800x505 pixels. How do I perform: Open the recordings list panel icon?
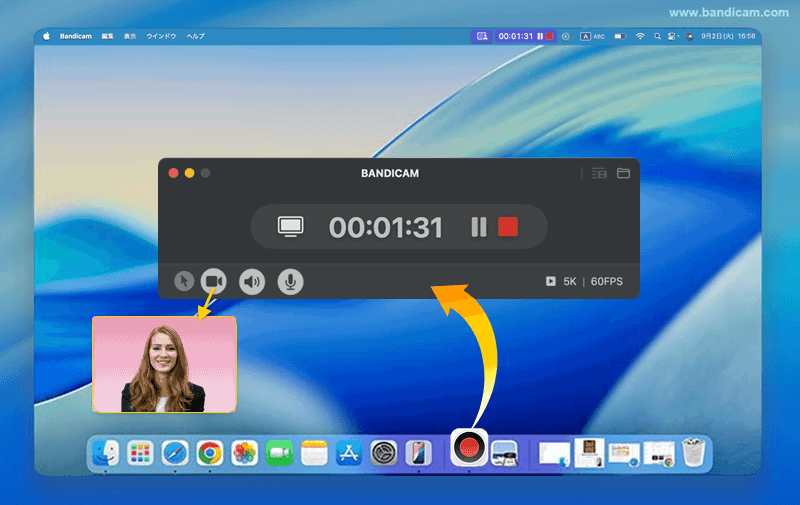point(599,173)
